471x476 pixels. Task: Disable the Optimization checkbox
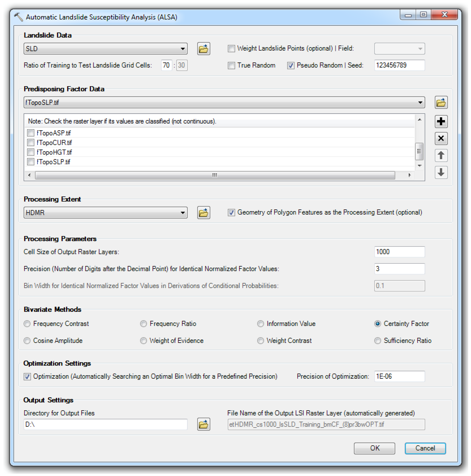coord(27,376)
